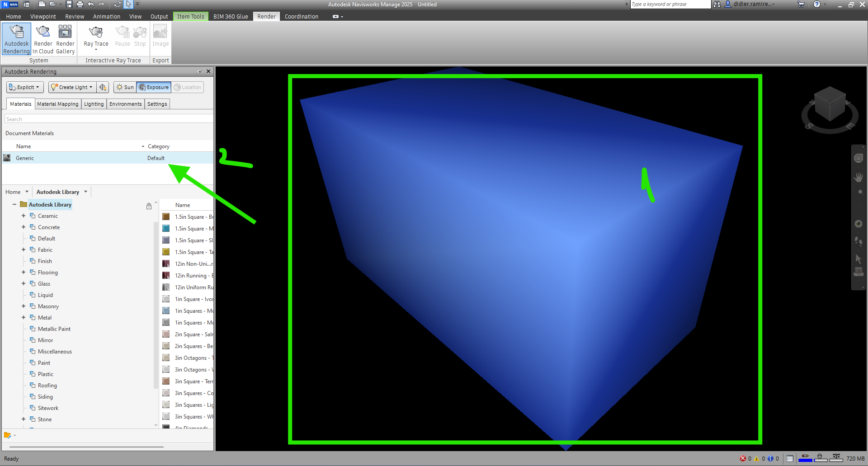Open the BIM 360 Glue ribbon tab
The image size is (868, 466).
[x=231, y=17]
